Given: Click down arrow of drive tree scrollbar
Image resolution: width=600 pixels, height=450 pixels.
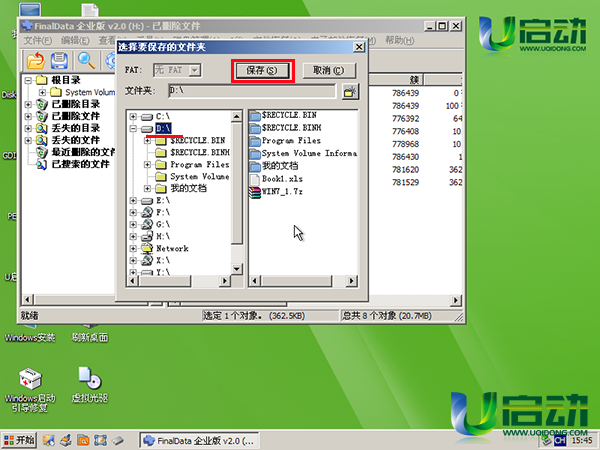Looking at the screenshot, I should pyautogui.click(x=237, y=269).
